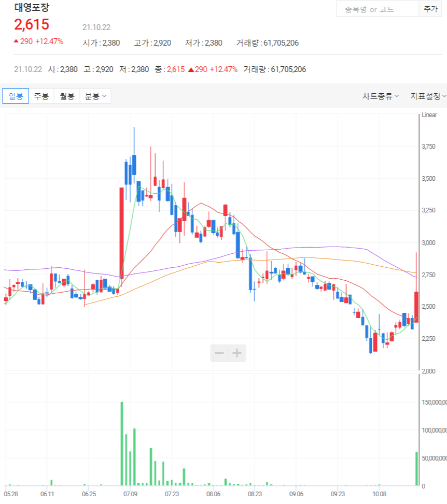447x504 pixels.
Task: Click the current price 2,615
Action: [32, 24]
